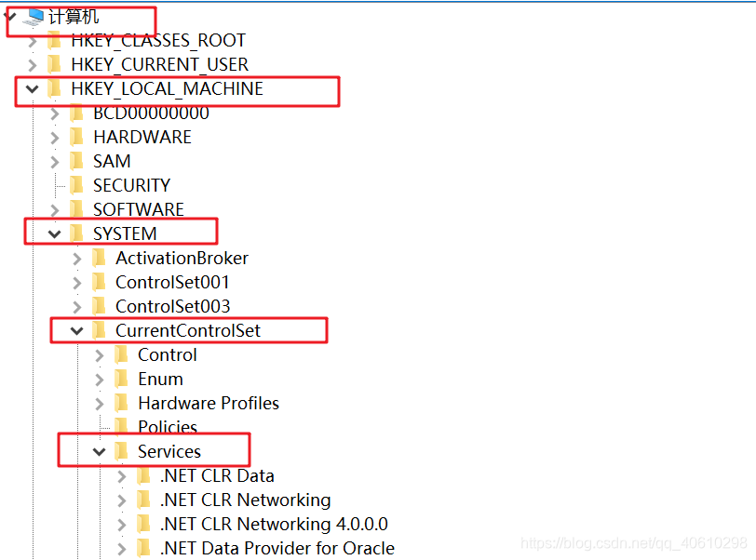This screenshot has height=560, width=756.
Task: Select the Services key label
Action: [169, 451]
